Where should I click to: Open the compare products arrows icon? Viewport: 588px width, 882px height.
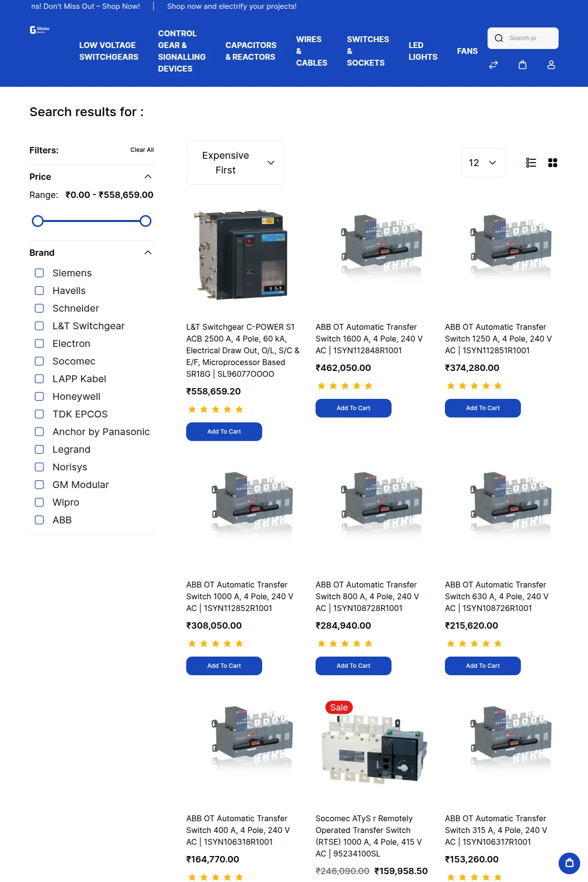tap(493, 65)
